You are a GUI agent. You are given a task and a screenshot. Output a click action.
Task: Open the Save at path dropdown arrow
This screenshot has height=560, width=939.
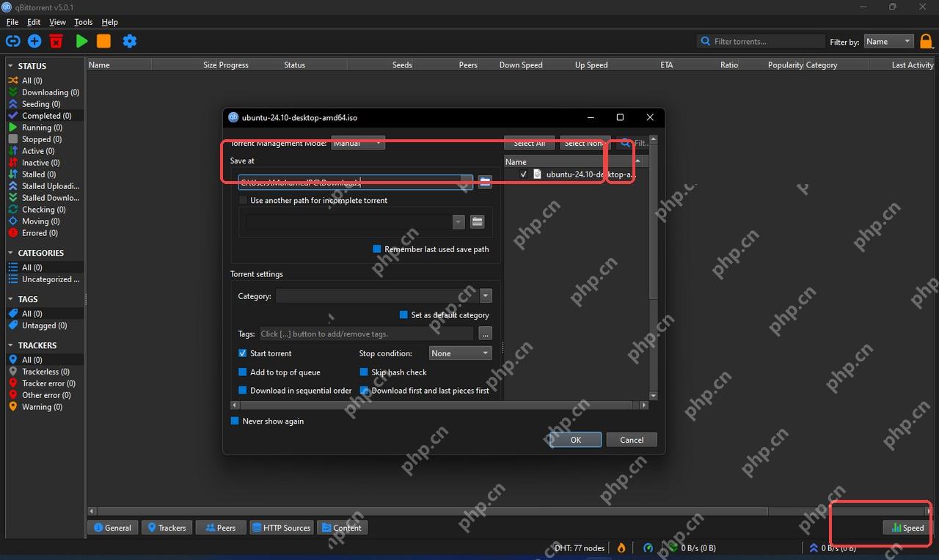point(467,182)
